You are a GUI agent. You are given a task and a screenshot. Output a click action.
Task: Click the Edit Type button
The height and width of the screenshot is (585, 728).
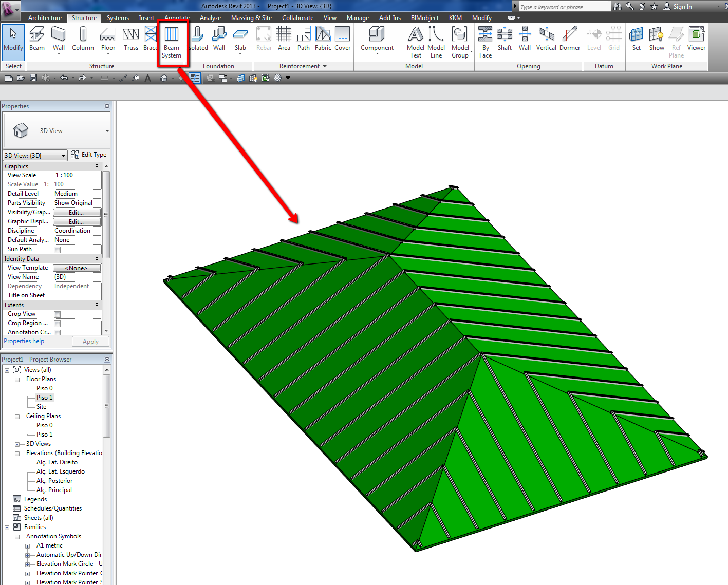89,155
